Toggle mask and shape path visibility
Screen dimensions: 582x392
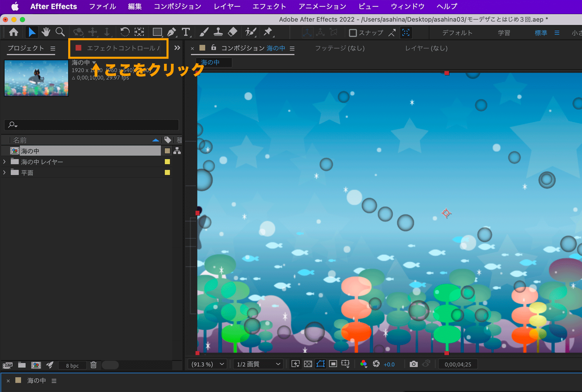320,364
